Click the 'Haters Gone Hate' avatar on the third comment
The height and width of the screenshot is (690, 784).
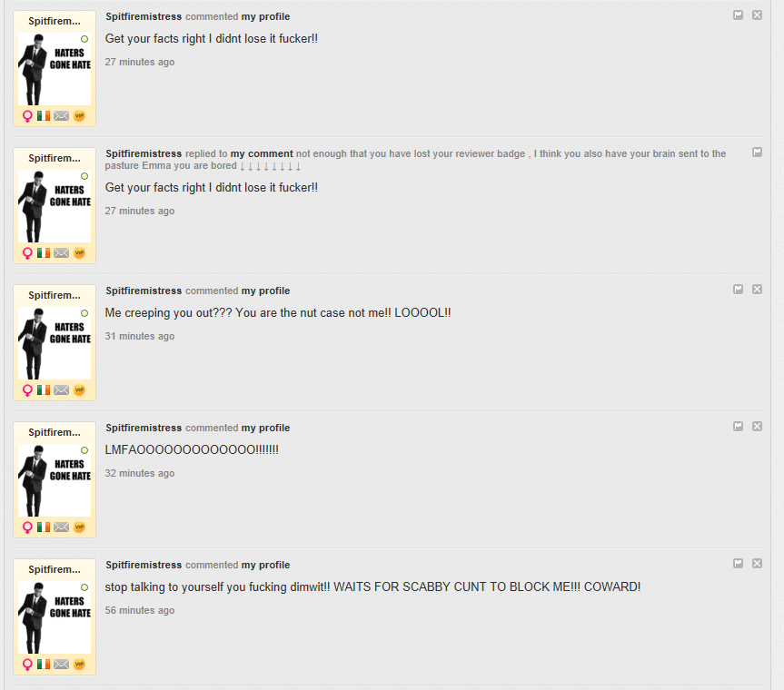(55, 343)
